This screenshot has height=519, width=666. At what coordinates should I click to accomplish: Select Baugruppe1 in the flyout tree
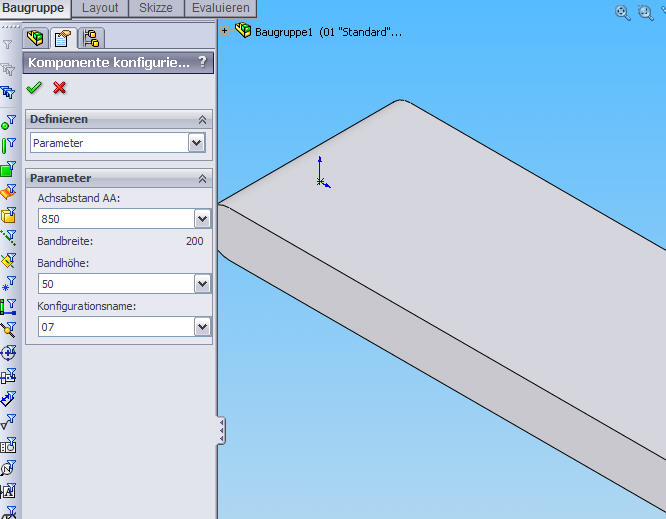328,32
